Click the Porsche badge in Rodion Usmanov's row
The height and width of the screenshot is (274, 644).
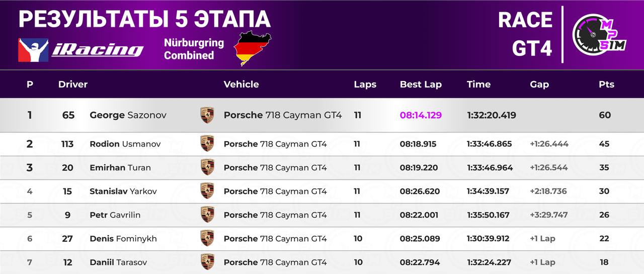click(207, 144)
